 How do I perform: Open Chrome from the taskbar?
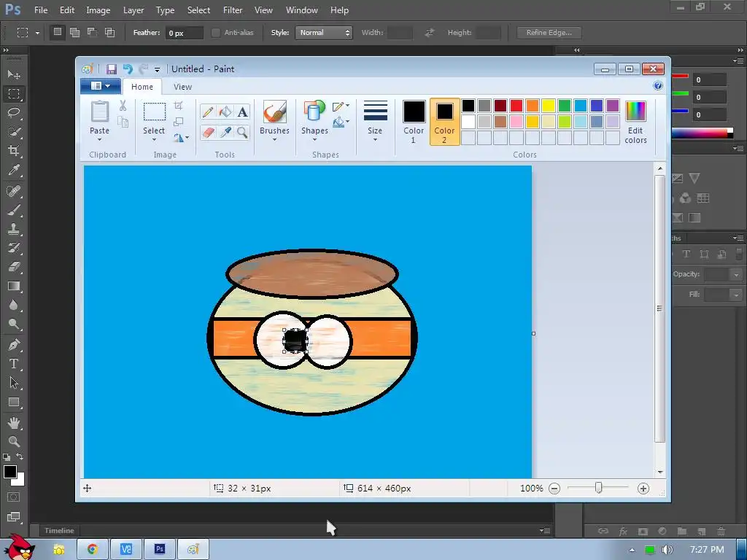pos(93,549)
